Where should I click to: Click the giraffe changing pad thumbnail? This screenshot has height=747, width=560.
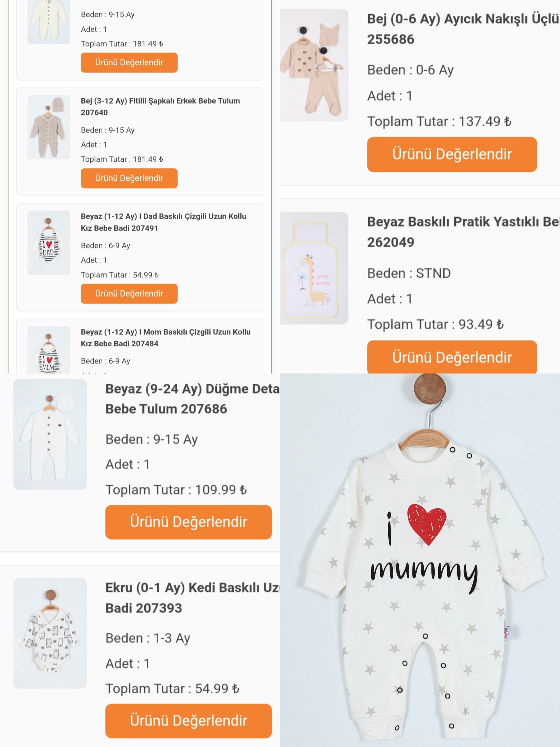click(x=314, y=268)
